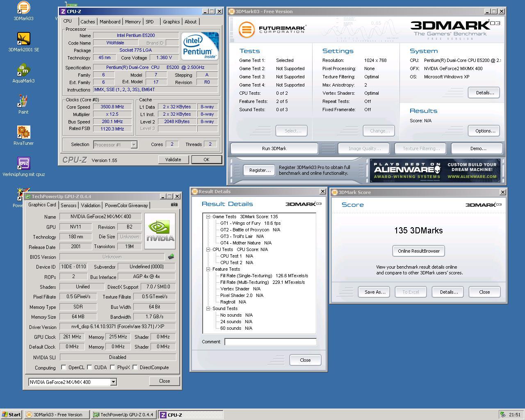Screen dimensions: 525x420
Task: Toggle PhysX checkbox in GPU-Z
Action: coord(112,367)
